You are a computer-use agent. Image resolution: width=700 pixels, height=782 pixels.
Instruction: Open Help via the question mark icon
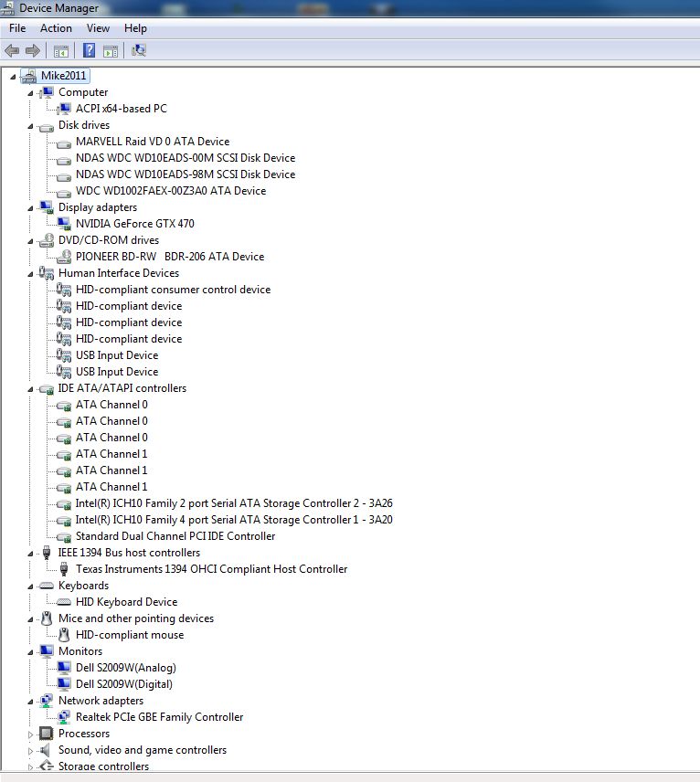pyautogui.click(x=89, y=50)
